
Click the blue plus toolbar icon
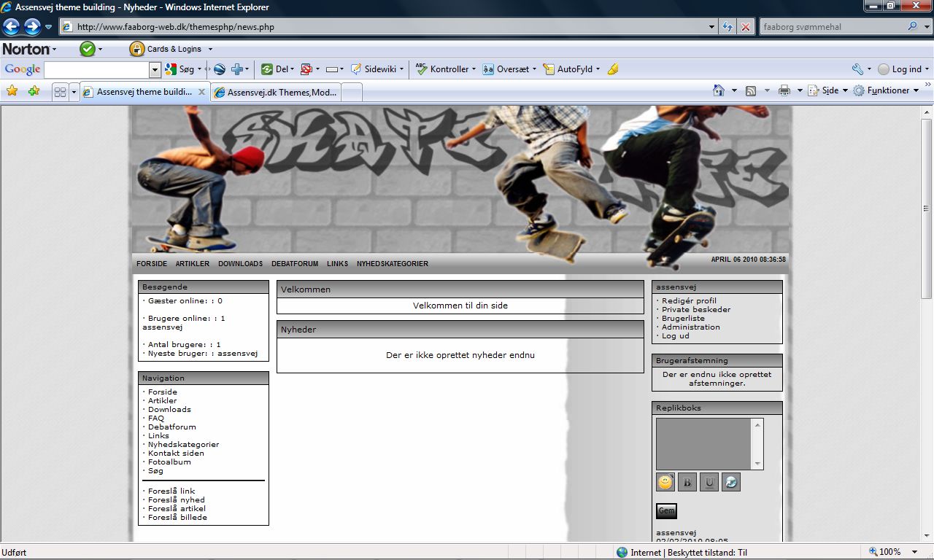(237, 69)
